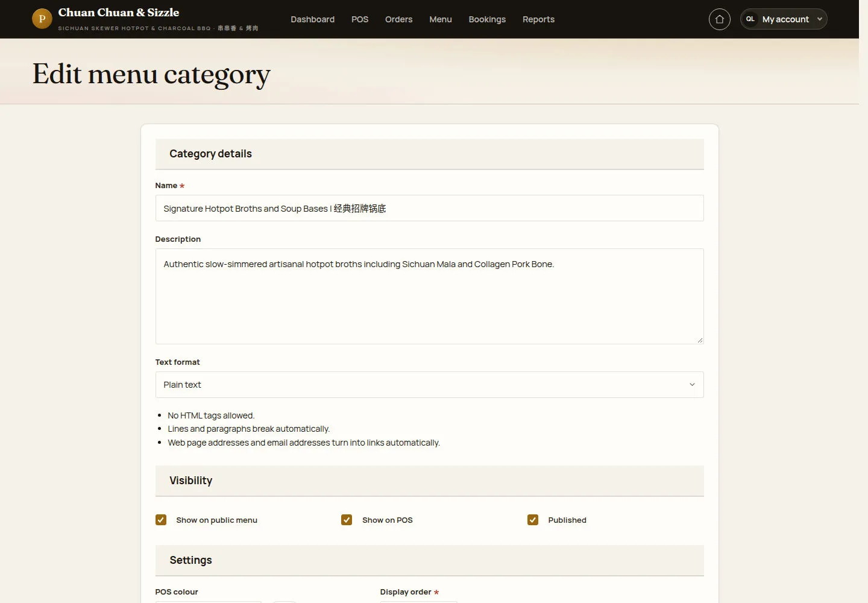Viewport: 868px width, 603px height.
Task: Go to Dashboard in the nav
Action: pos(312,19)
